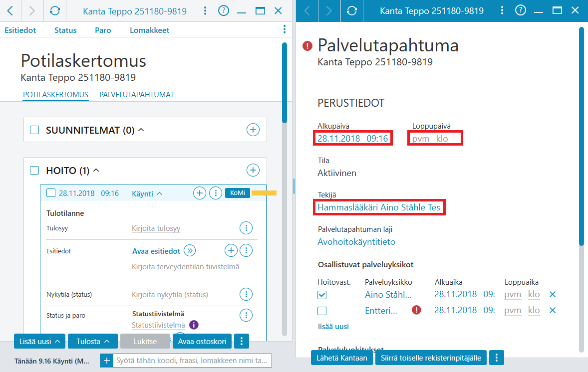
Task: Click Loppupäivä pvm klo field
Action: (x=435, y=138)
